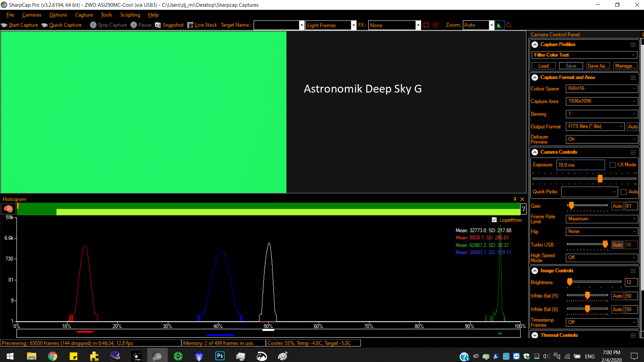This screenshot has width=644, height=362.
Task: Toggle Gain Auto button
Action: 617,206
